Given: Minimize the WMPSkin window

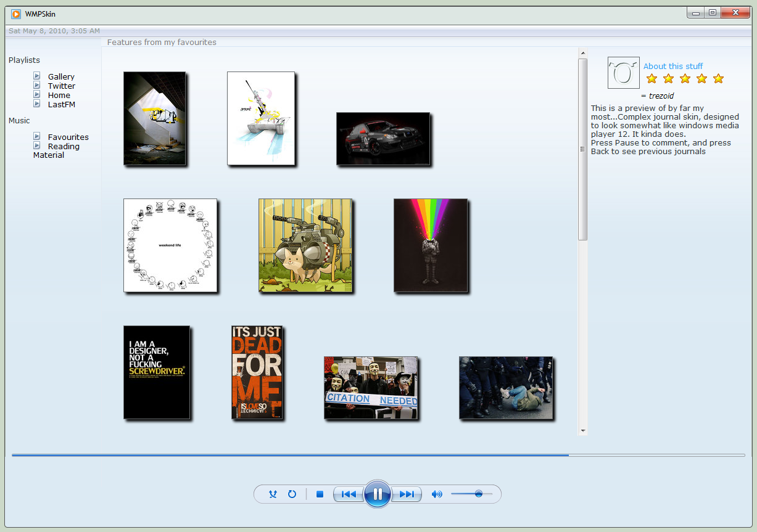Looking at the screenshot, I should pyautogui.click(x=696, y=12).
